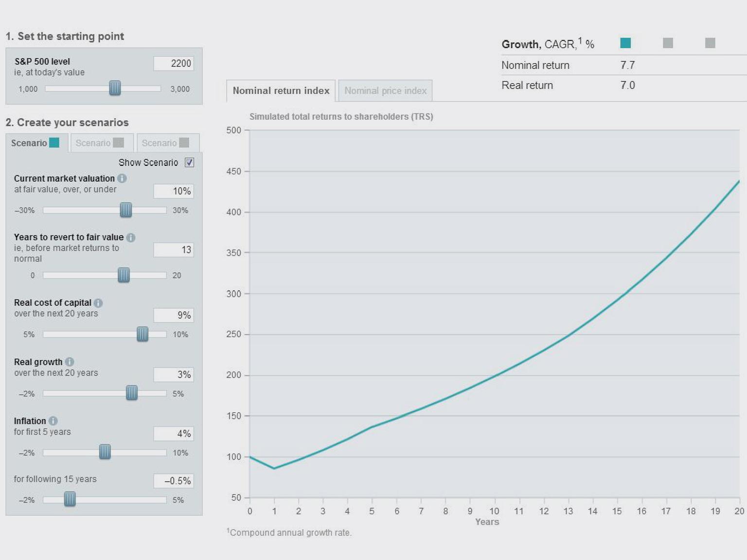Click the first 5 years inflation field

click(x=174, y=434)
